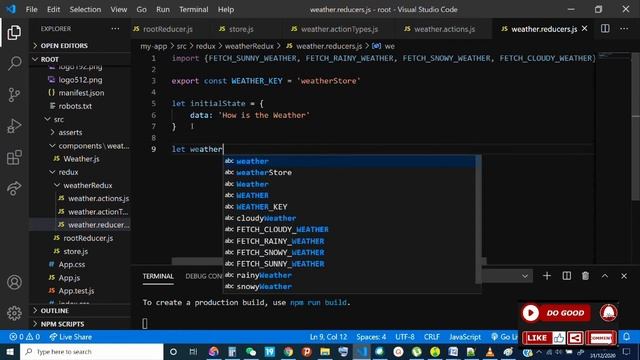Open the Help menu

(226, 9)
